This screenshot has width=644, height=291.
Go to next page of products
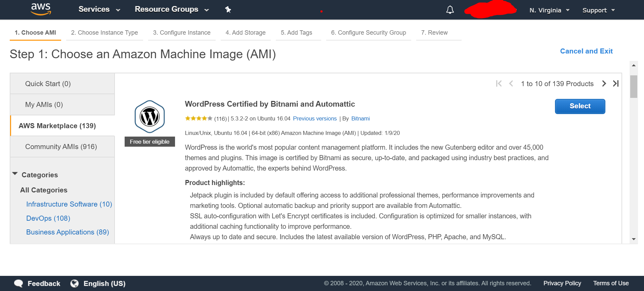pos(604,83)
